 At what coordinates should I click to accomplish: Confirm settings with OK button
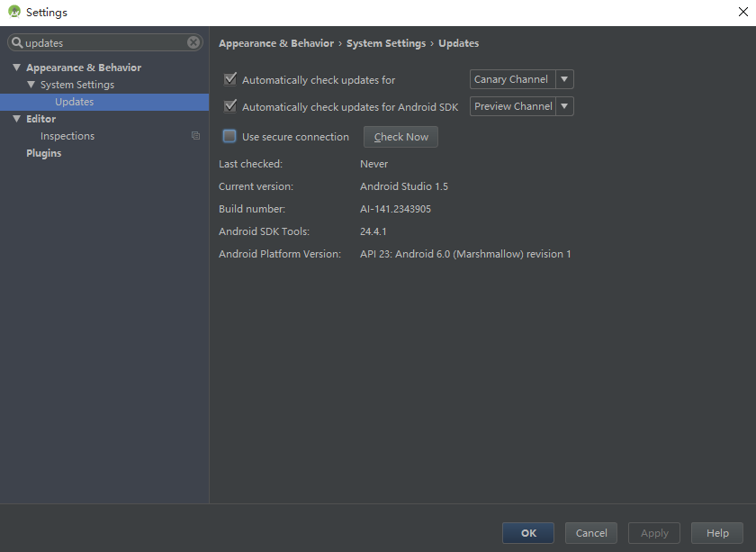point(528,533)
